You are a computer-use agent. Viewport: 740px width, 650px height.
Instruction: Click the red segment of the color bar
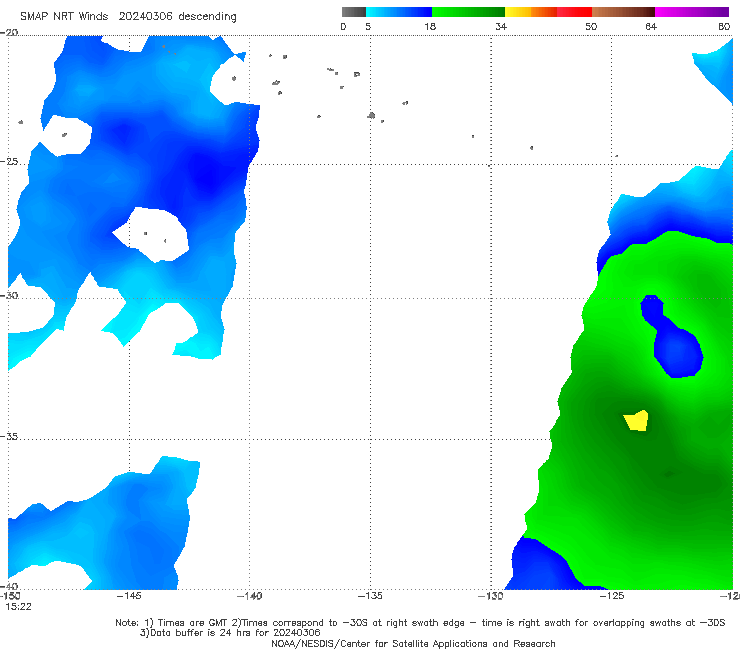click(x=574, y=12)
